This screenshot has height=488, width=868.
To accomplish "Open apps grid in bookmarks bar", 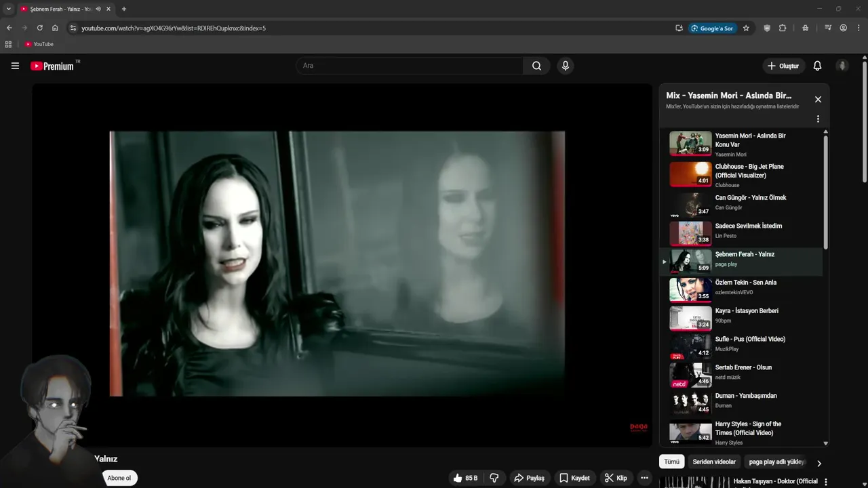I will pos(8,44).
